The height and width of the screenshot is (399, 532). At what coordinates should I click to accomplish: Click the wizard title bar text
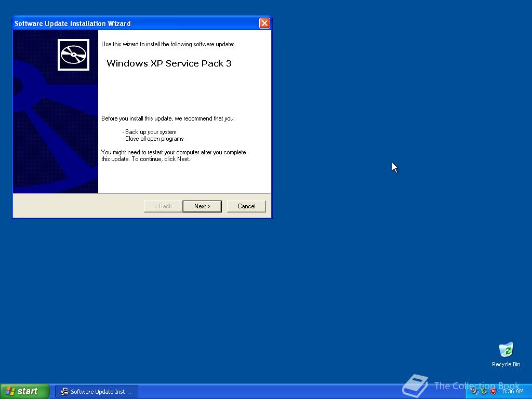tap(73, 23)
